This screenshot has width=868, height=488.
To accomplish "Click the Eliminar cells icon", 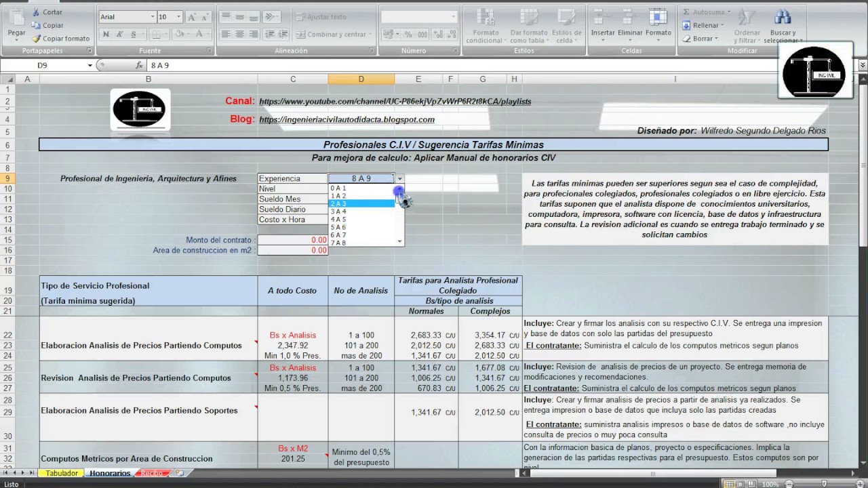I will point(630,18).
